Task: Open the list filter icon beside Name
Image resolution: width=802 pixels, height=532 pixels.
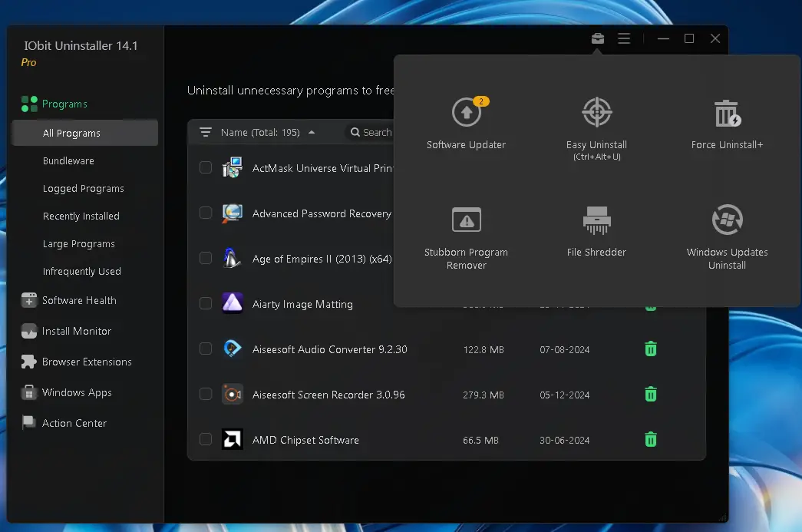Action: [205, 132]
